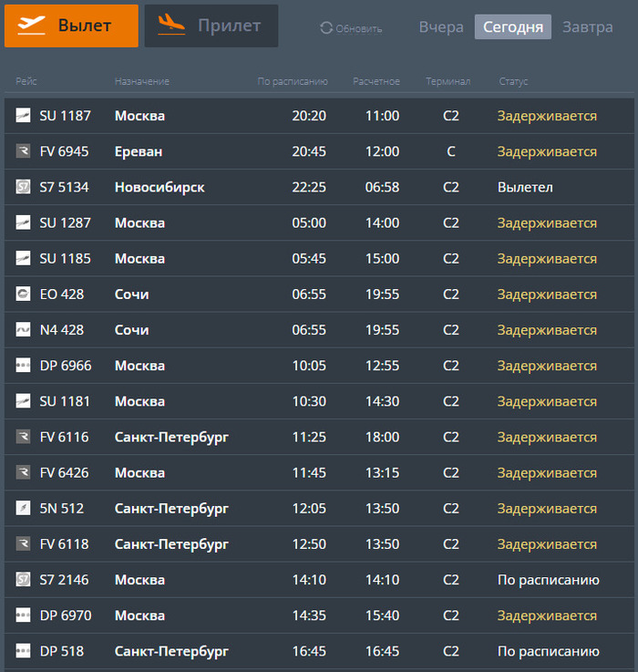This screenshot has height=672, width=638.
Task: Select the Вылет departures tab
Action: [72, 26]
